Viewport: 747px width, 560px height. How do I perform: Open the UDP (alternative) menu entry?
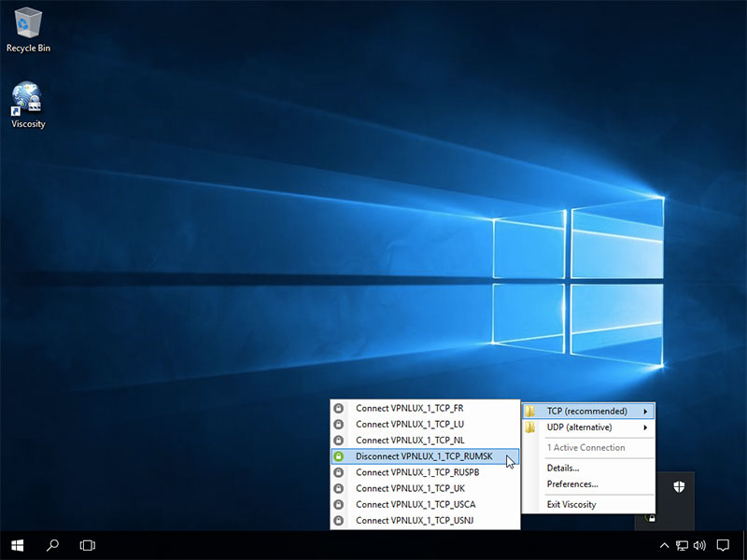588,427
